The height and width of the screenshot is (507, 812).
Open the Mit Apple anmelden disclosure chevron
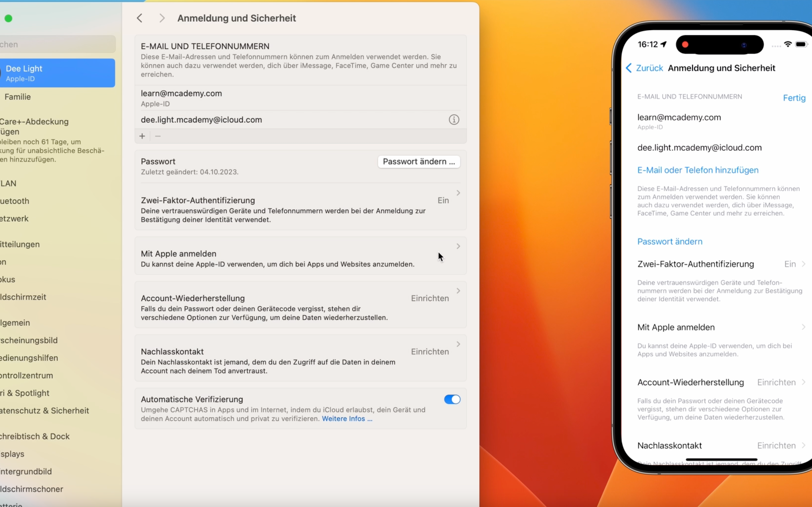click(458, 246)
